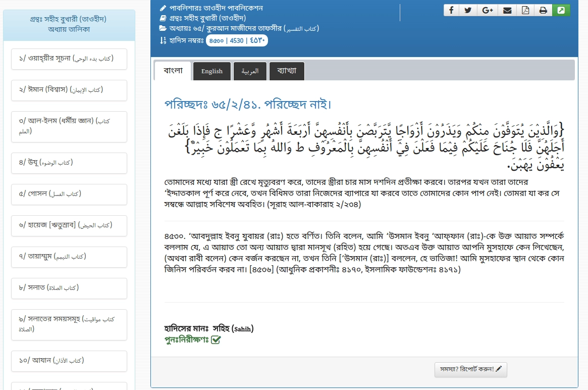Share hadith on Facebook

tap(451, 10)
